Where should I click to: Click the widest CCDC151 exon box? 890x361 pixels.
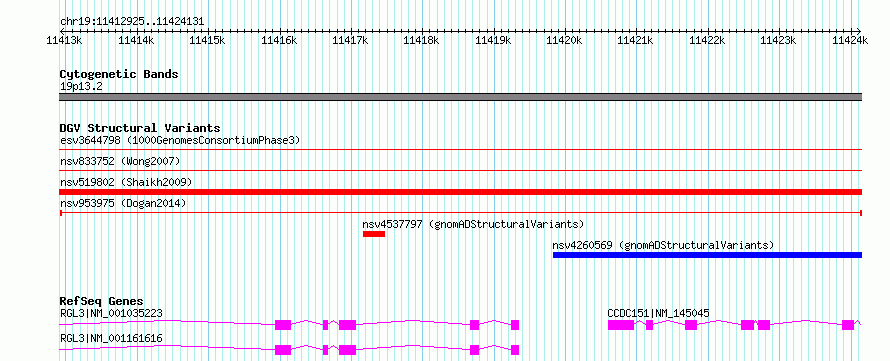coord(621,325)
